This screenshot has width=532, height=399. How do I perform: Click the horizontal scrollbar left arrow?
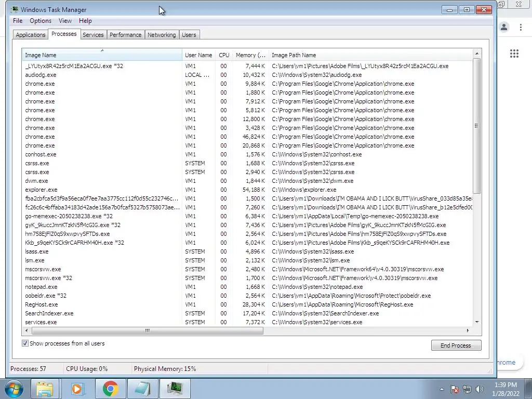pyautogui.click(x=27, y=330)
